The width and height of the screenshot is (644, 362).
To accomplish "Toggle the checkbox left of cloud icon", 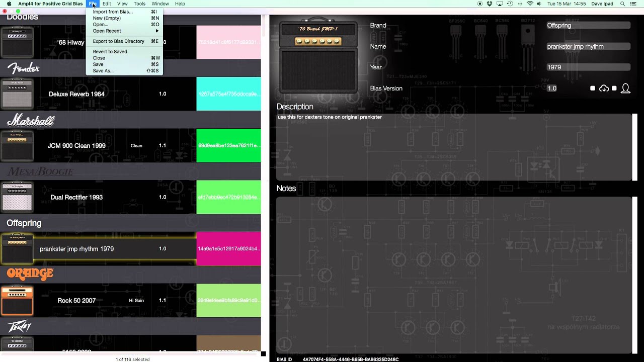I will (593, 88).
